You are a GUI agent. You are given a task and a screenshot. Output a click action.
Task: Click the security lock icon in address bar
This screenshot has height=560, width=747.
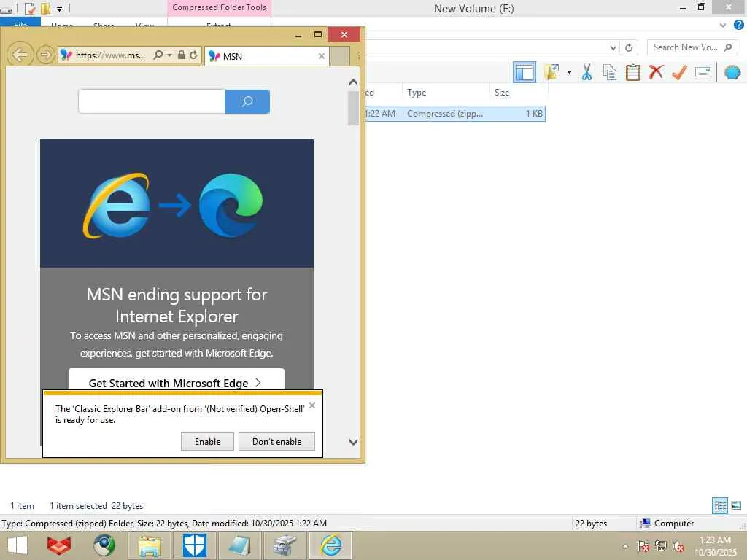pyautogui.click(x=182, y=55)
